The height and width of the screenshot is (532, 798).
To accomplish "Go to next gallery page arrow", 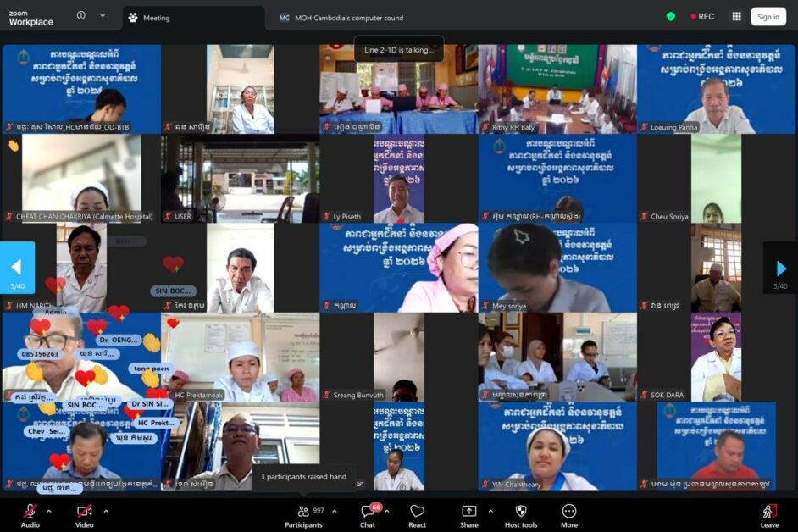I will (x=779, y=268).
